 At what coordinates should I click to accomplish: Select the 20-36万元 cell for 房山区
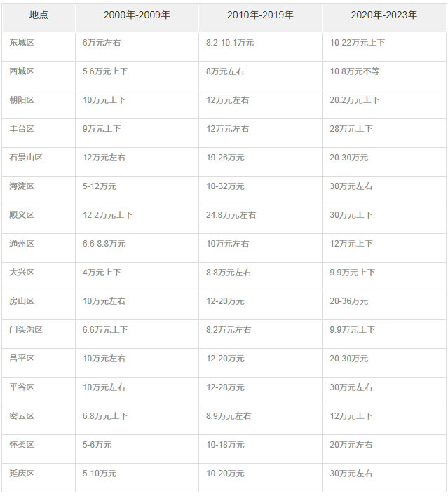click(349, 301)
